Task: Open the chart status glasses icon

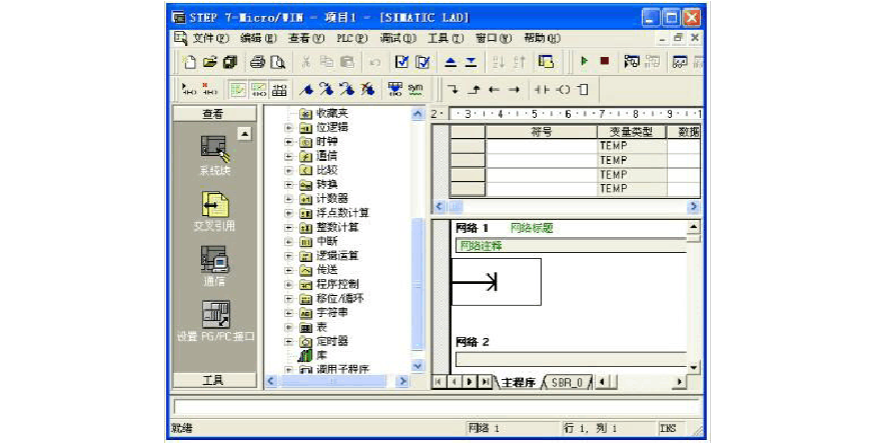Action: (680, 61)
